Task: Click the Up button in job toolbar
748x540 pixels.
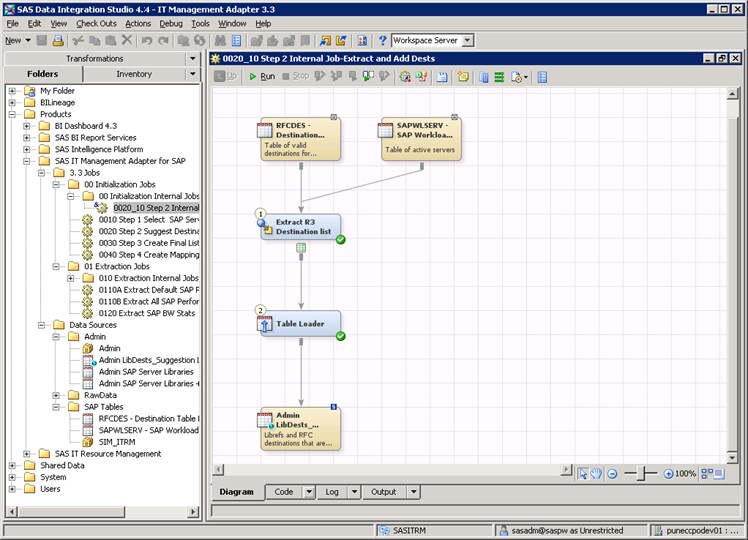Action: point(226,76)
